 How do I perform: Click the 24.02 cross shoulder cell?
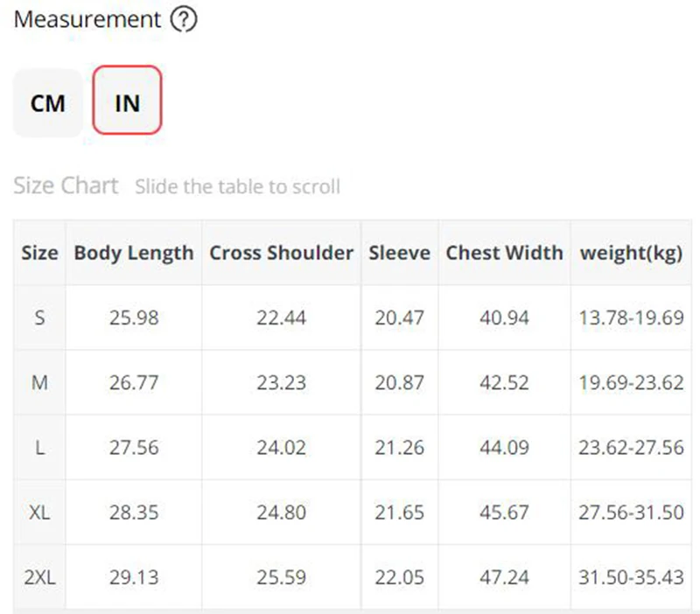tap(281, 447)
